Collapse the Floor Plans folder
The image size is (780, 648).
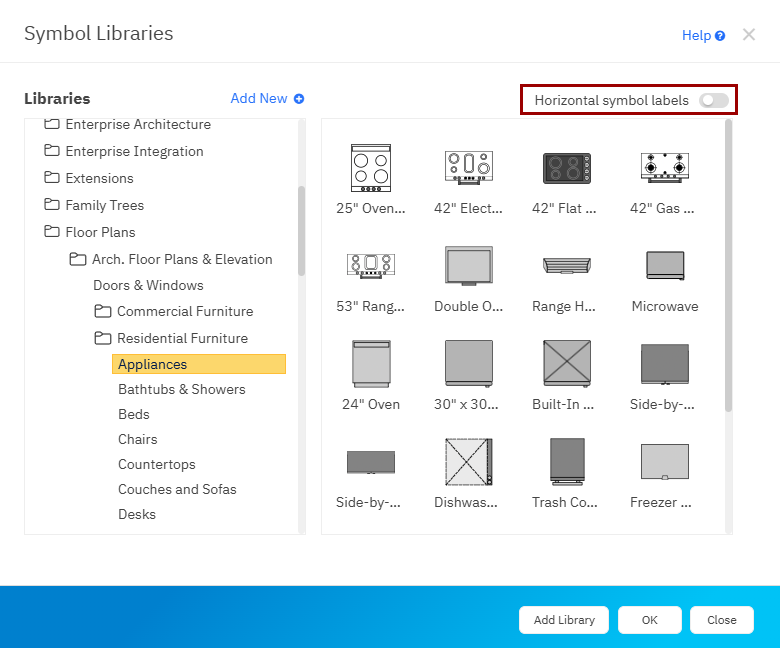coord(52,232)
